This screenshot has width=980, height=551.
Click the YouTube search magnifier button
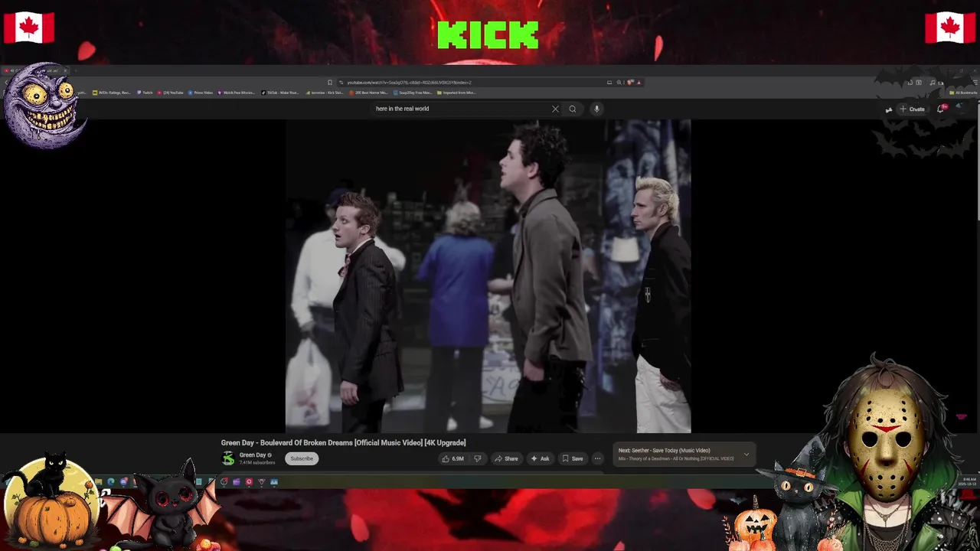(x=572, y=109)
